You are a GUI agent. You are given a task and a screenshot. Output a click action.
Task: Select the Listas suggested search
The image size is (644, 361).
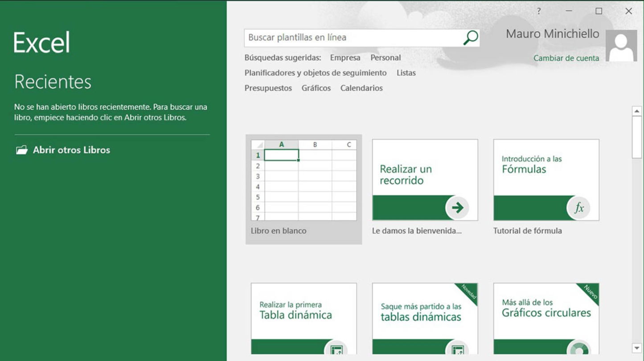(406, 73)
